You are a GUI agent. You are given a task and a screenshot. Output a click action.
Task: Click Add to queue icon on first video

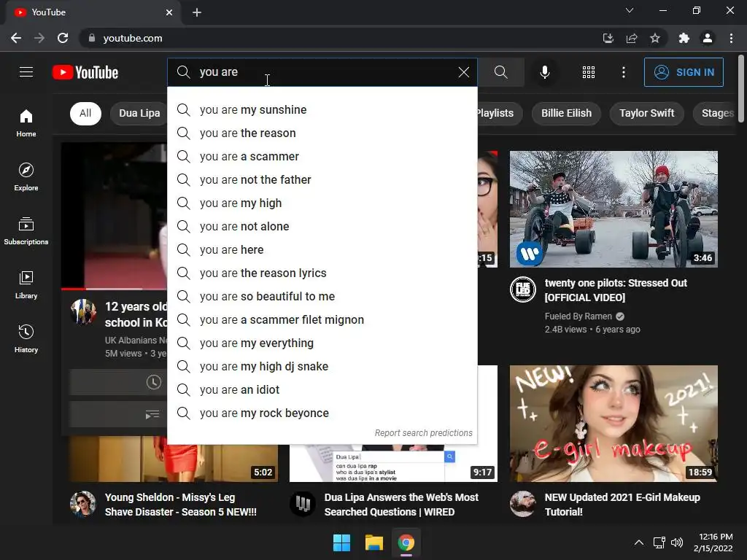tap(152, 415)
